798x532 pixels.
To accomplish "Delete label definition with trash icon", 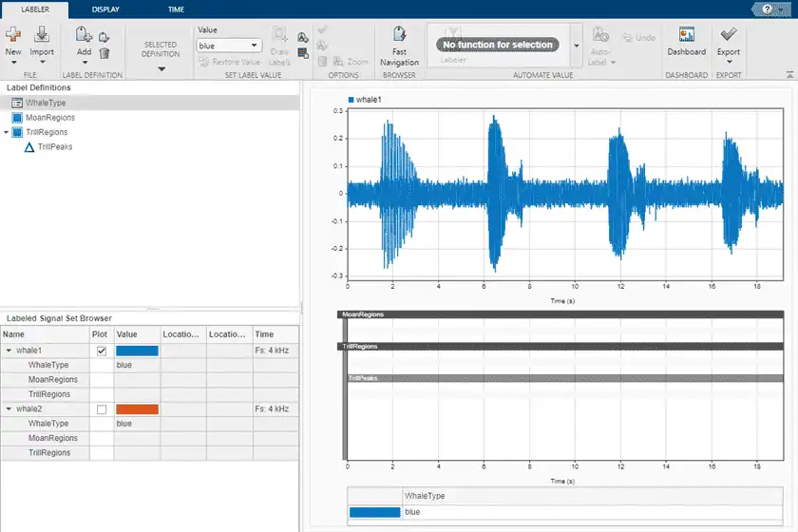I will point(104,53).
